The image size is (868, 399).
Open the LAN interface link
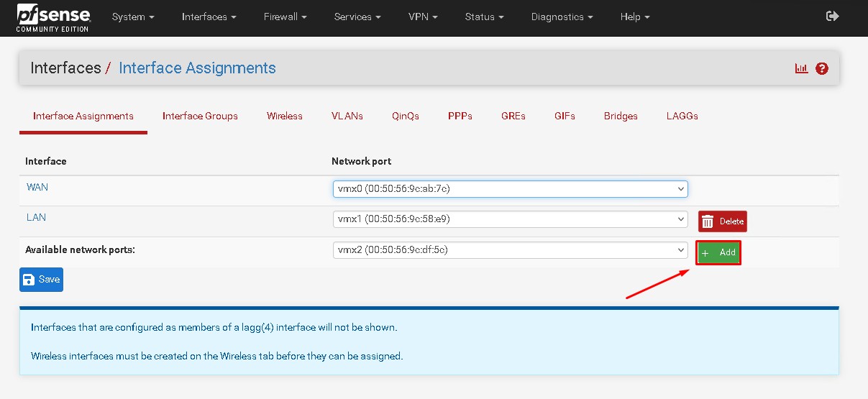(36, 217)
